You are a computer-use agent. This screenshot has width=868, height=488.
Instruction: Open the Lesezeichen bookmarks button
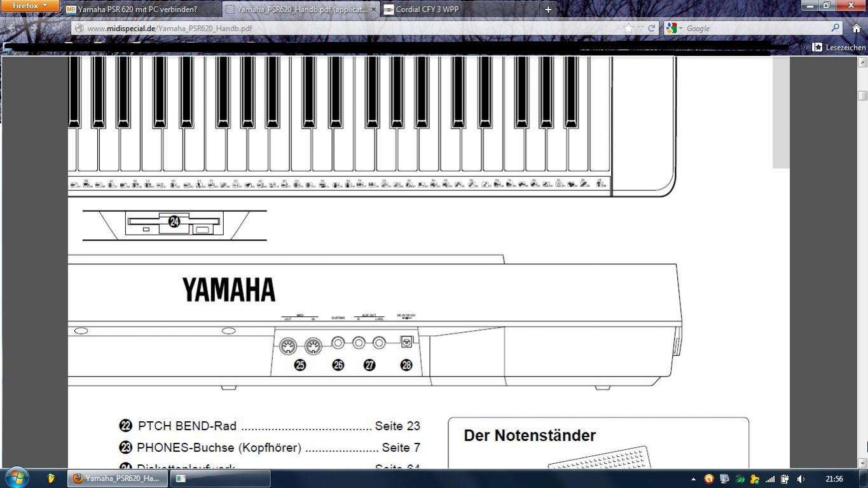(x=839, y=47)
